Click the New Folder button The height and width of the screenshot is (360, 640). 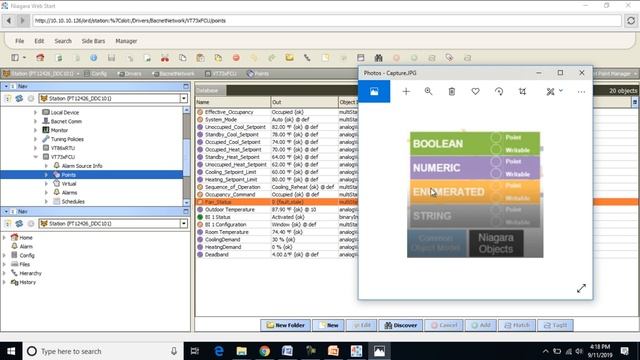click(x=285, y=325)
